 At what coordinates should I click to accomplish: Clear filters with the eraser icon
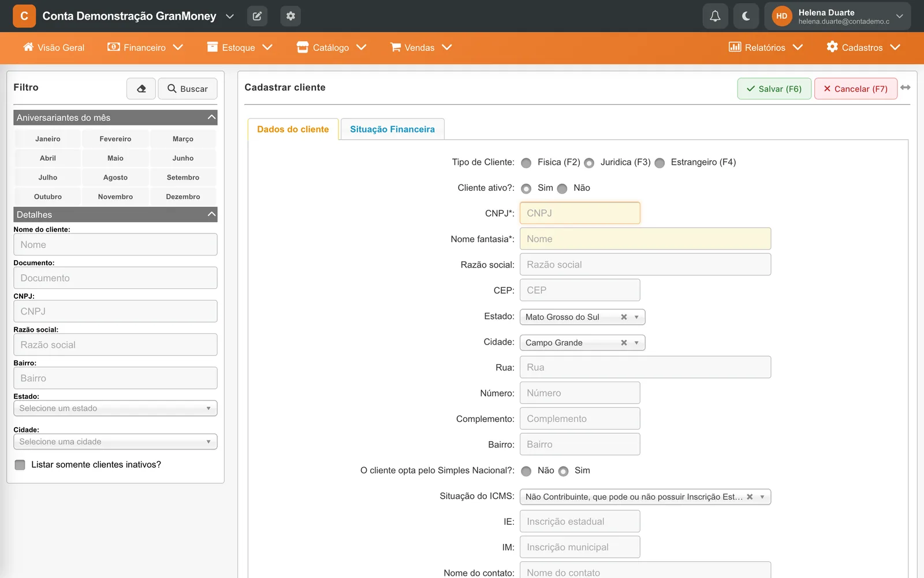(x=141, y=88)
